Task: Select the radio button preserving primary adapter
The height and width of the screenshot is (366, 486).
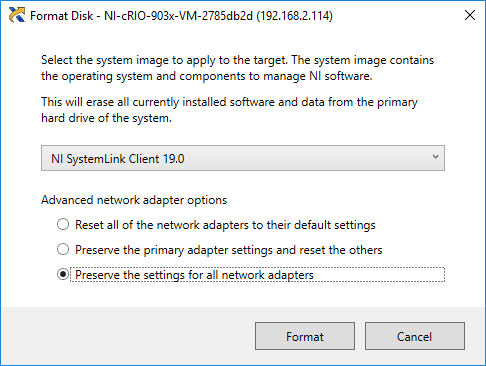Action: (63, 249)
